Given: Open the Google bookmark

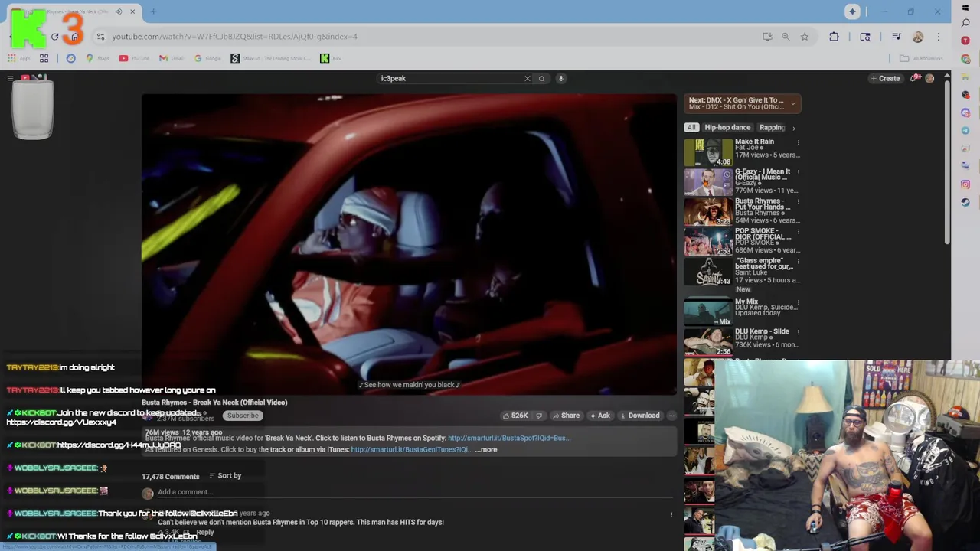Looking at the screenshot, I should click(207, 58).
